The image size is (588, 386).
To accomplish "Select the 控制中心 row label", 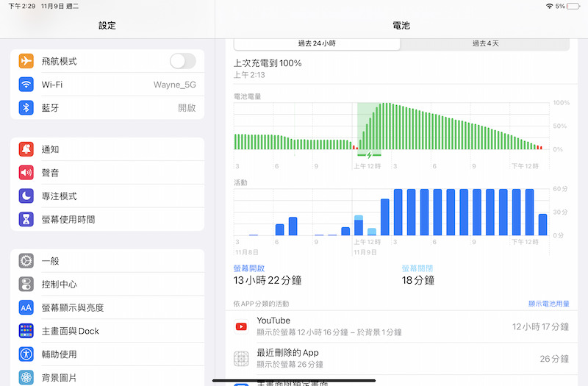I will [60, 285].
